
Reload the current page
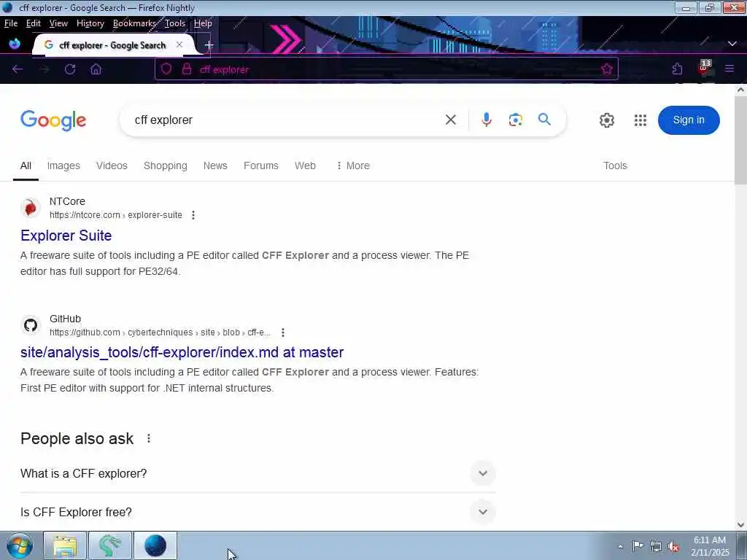click(70, 69)
